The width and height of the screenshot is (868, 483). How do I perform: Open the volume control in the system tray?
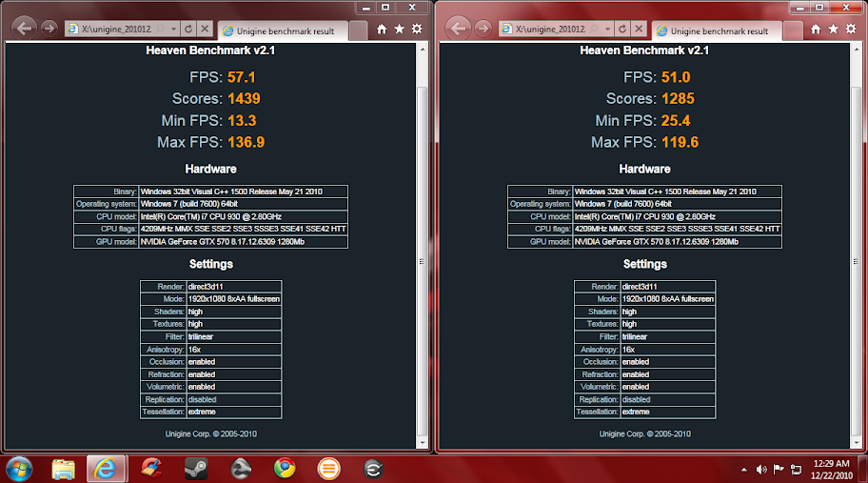[761, 470]
